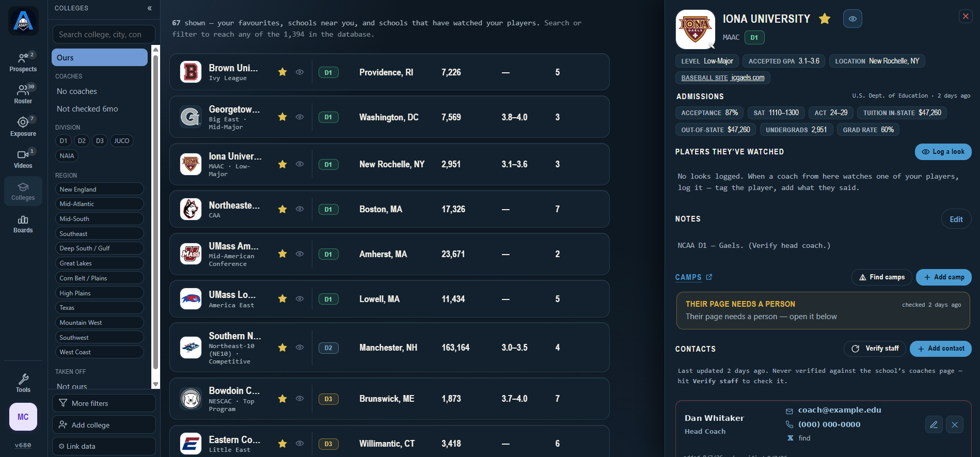Click the X social icon for Dan Whitaker
The height and width of the screenshot is (457, 980).
(790, 438)
